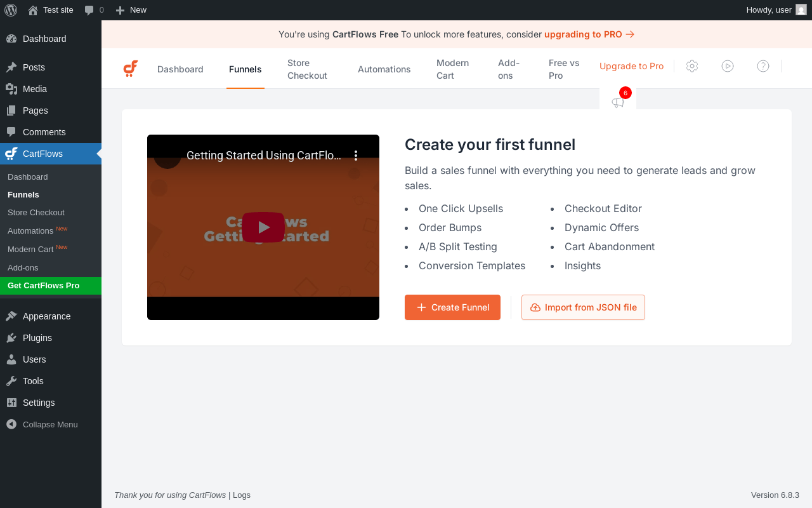Screen dimensions: 812x508
Task: Click the 'Checkout Editor' list item
Action: pos(603,209)
